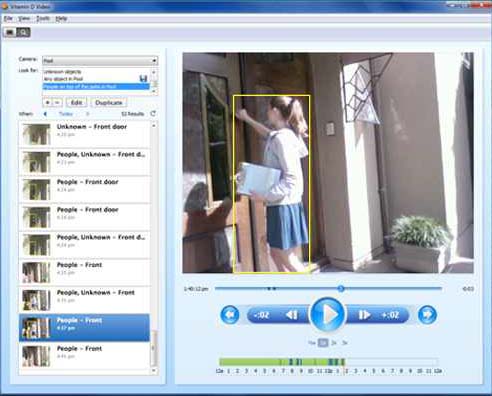Select highlighted "People on top of the patio" rule
The width and height of the screenshot is (492, 396).
96,87
